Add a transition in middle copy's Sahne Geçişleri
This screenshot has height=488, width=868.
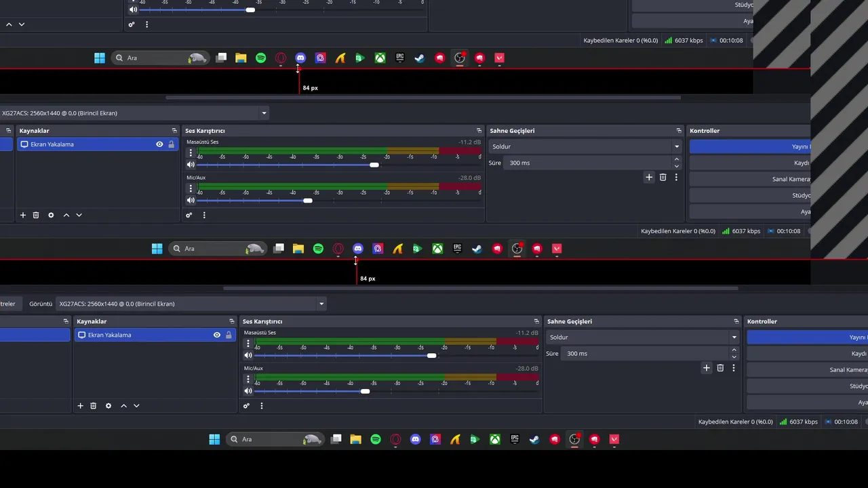[649, 177]
